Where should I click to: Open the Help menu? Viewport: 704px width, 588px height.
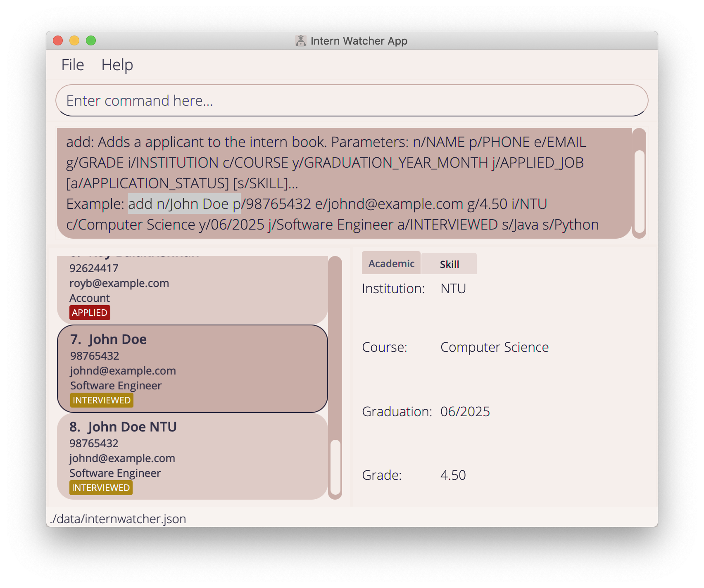point(117,65)
